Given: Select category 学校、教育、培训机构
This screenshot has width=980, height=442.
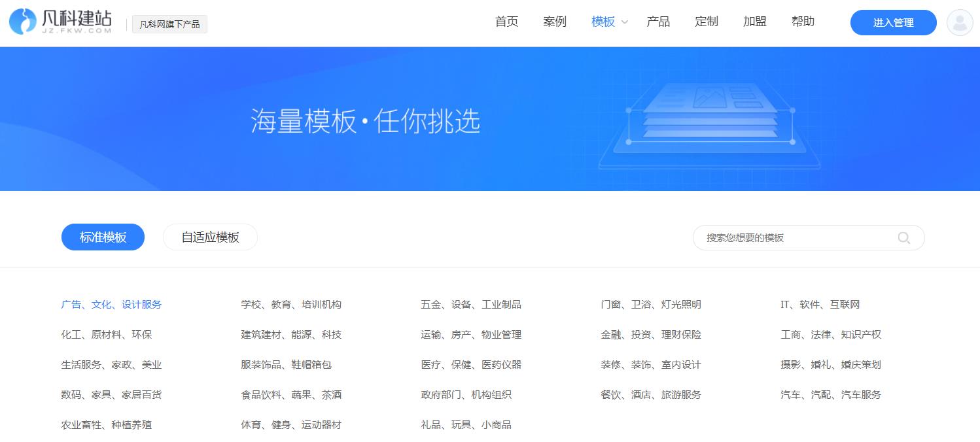Looking at the screenshot, I should point(291,305).
